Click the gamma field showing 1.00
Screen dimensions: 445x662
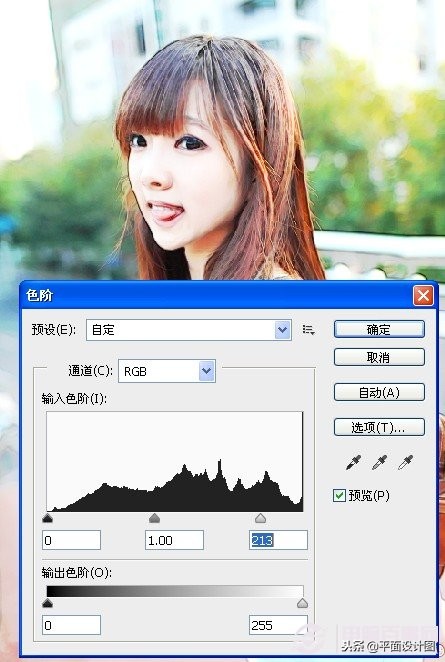174,540
